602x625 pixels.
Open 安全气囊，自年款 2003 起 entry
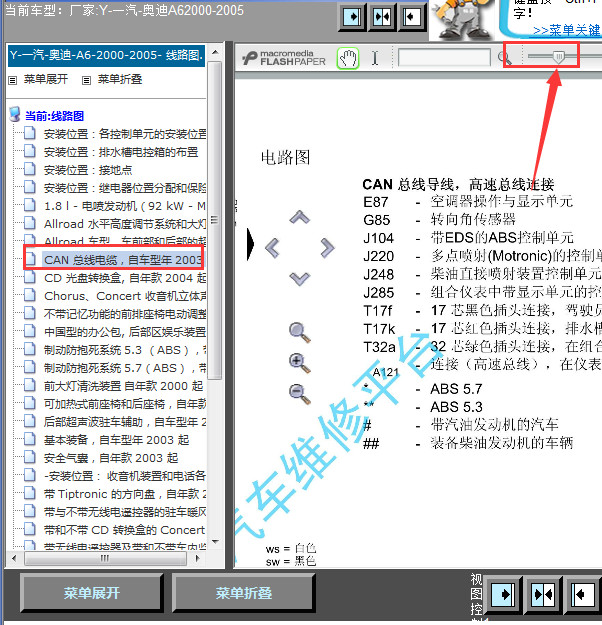[x=111, y=458]
